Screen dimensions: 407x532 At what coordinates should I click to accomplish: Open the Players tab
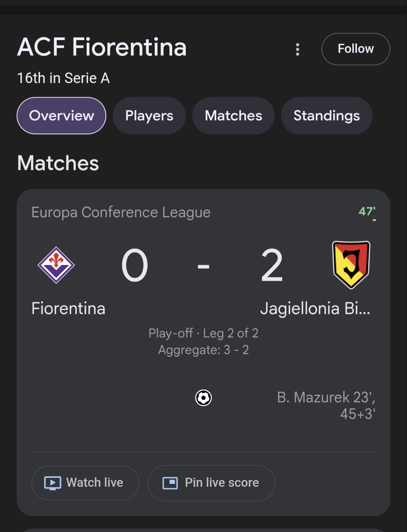[x=149, y=116]
